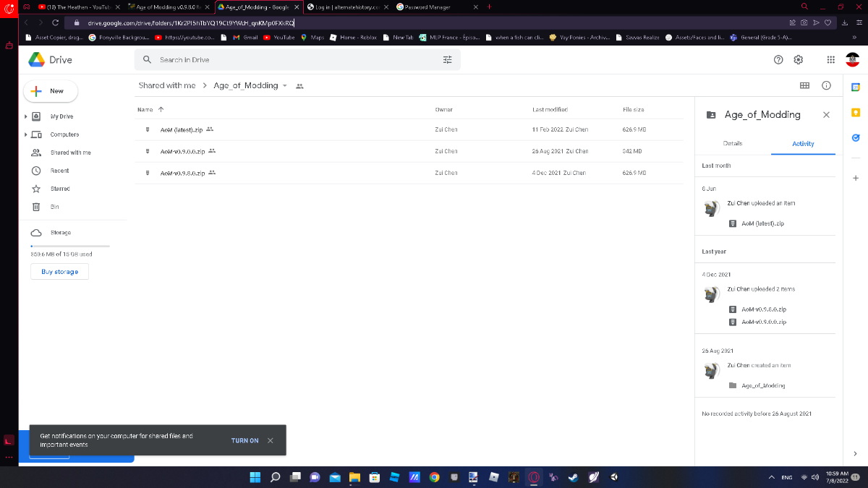Viewport: 868px width, 488px height.
Task: Open Google Drive help menu
Action: pos(778,60)
